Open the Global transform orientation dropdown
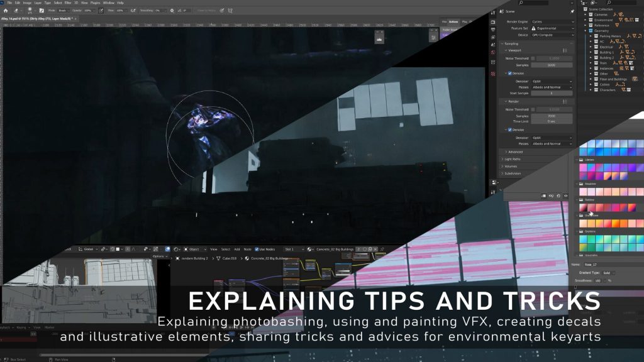 88,249
